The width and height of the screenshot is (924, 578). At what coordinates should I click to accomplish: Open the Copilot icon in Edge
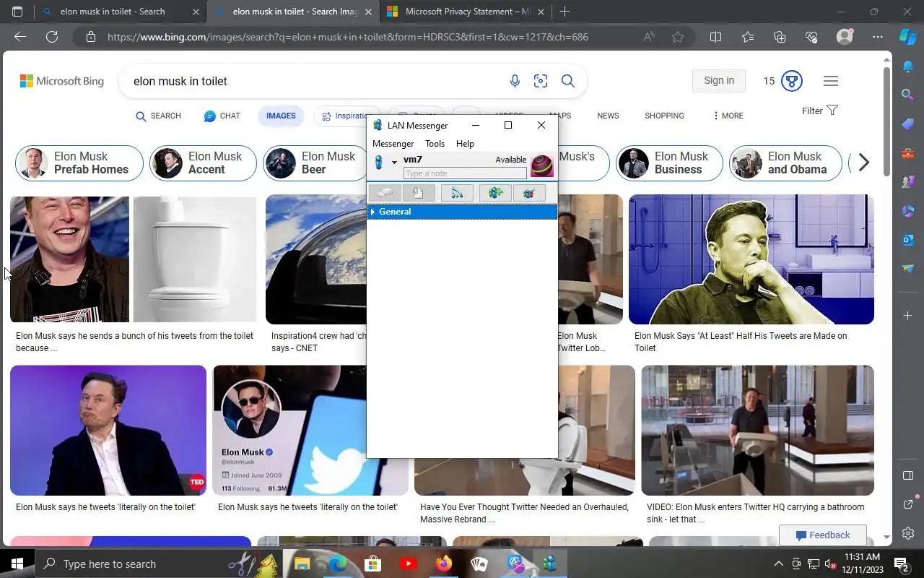(907, 37)
